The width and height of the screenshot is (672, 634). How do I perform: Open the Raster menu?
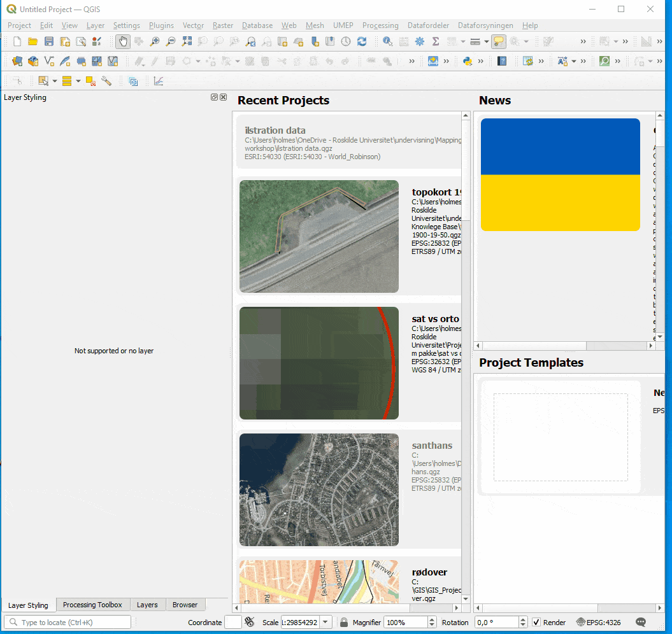[x=223, y=25]
